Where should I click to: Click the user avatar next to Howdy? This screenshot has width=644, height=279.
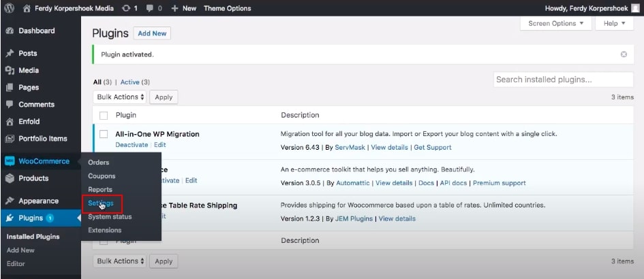click(635, 8)
